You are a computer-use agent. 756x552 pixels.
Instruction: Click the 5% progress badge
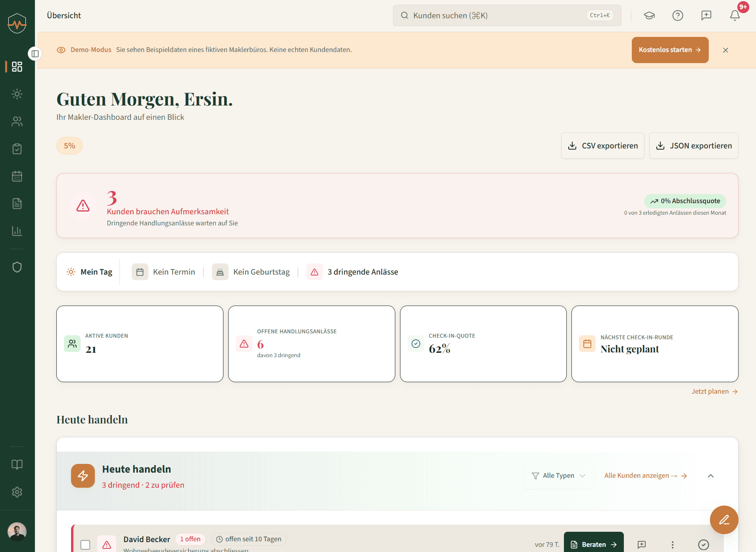tap(69, 146)
